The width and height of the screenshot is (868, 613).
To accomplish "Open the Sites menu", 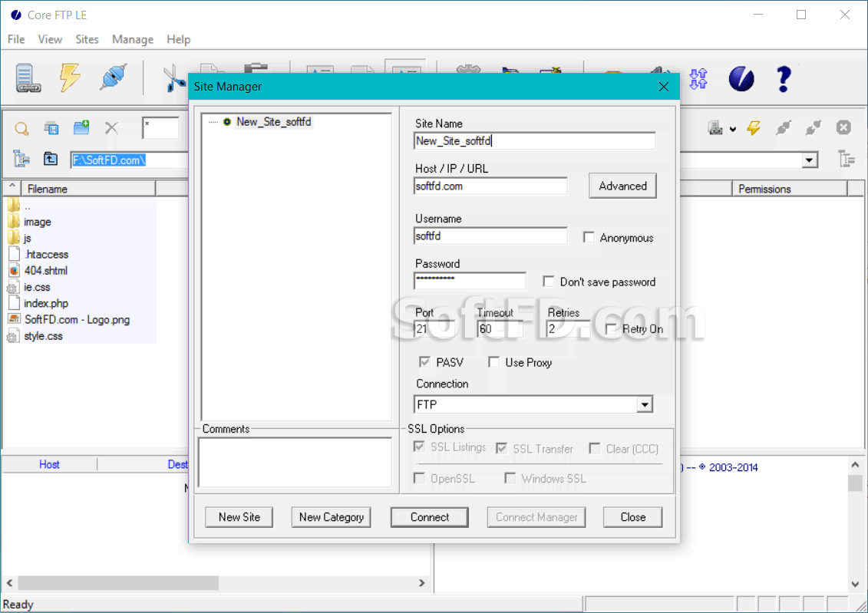I will (87, 39).
